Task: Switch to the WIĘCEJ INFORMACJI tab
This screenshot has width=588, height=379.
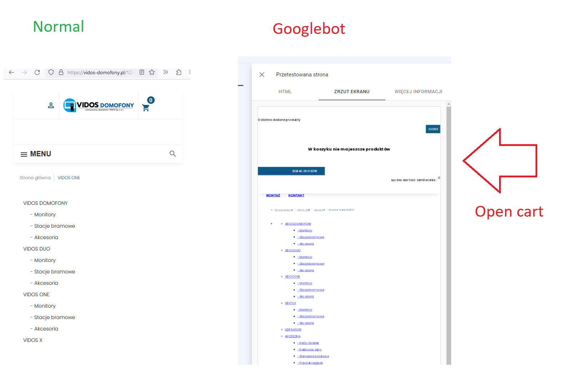Action: pyautogui.click(x=418, y=92)
